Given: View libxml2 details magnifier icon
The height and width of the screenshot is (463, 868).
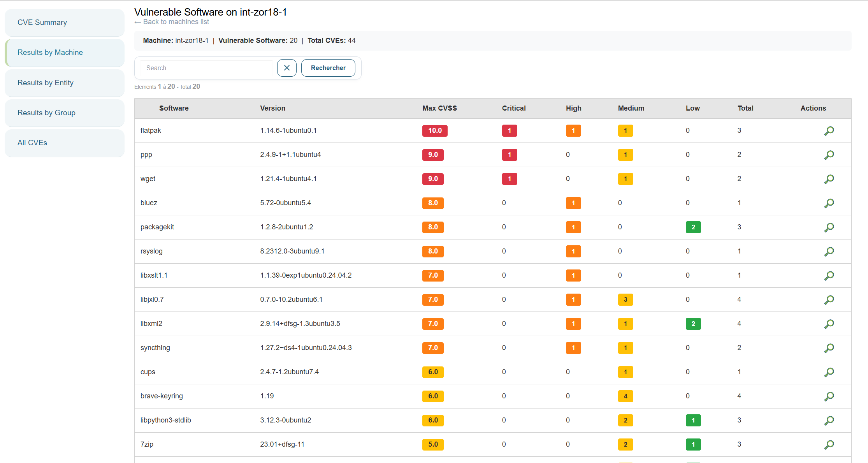Looking at the screenshot, I should (829, 324).
